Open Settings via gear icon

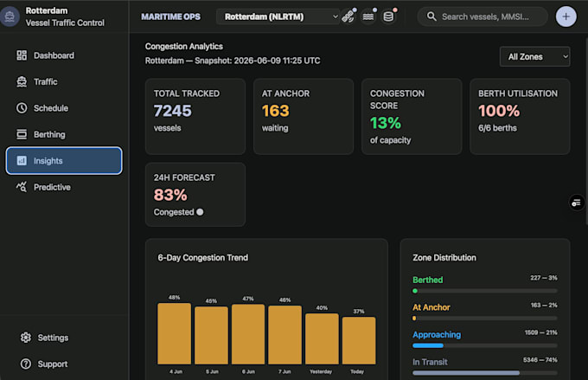tap(26, 338)
